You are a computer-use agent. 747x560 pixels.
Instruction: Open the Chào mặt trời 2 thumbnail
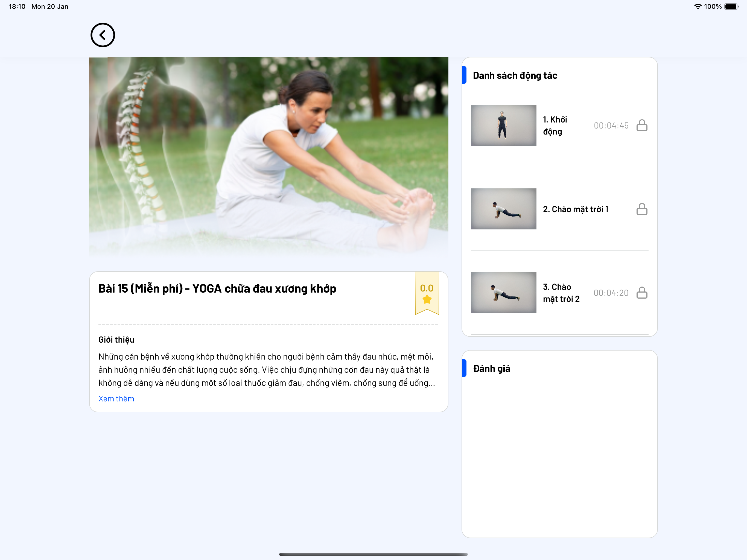click(x=503, y=293)
